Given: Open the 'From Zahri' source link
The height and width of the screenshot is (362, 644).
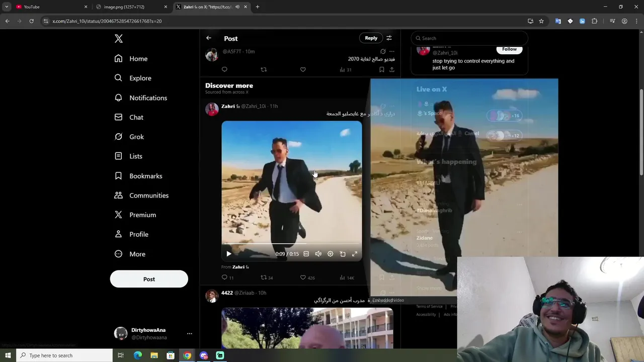Looking at the screenshot, I should [x=235, y=267].
